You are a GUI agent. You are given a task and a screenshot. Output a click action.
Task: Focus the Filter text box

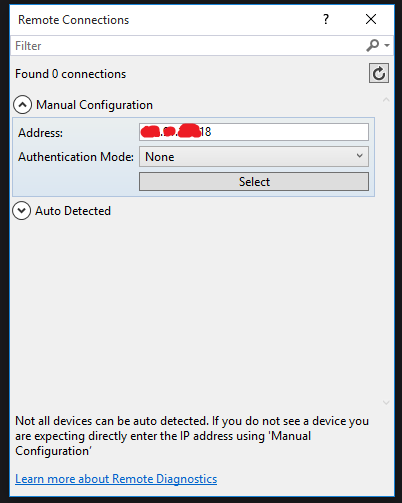pos(188,46)
